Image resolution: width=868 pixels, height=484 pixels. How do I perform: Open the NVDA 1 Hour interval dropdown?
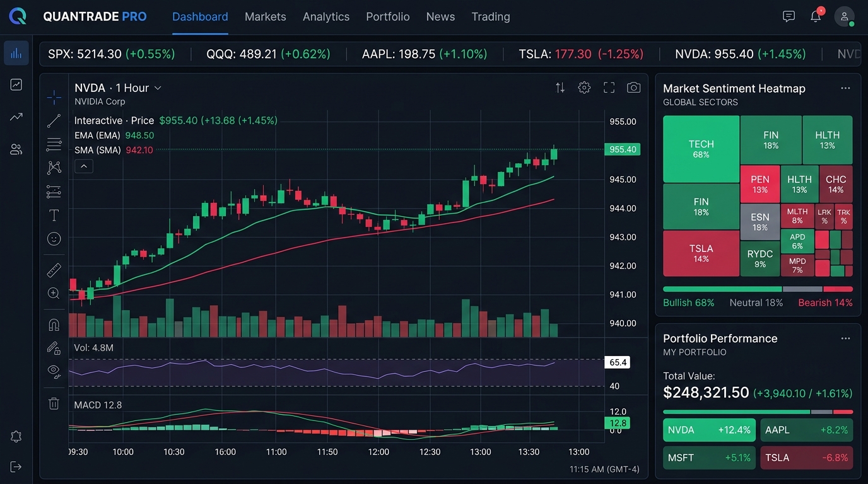118,88
